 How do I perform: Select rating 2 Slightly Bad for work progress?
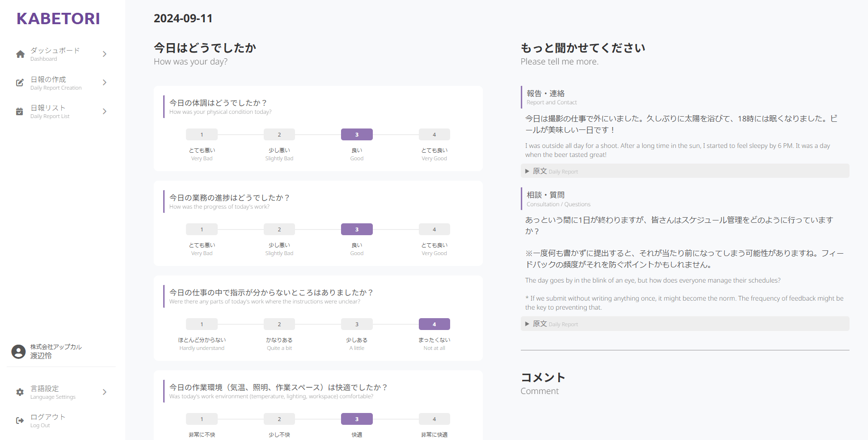coord(279,229)
